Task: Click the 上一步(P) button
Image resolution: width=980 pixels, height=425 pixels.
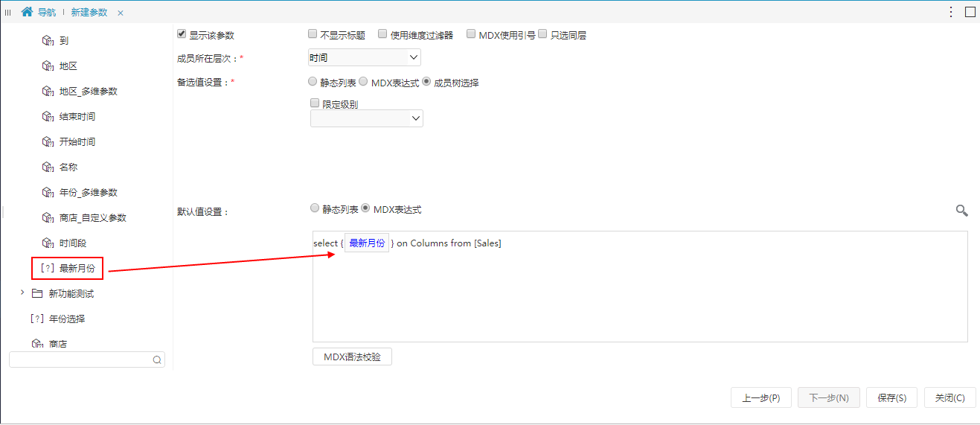Action: 761,397
